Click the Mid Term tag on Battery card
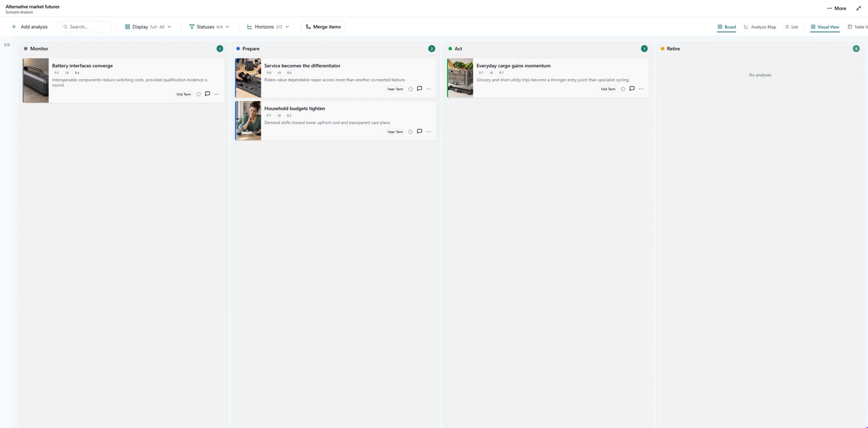 (x=184, y=94)
